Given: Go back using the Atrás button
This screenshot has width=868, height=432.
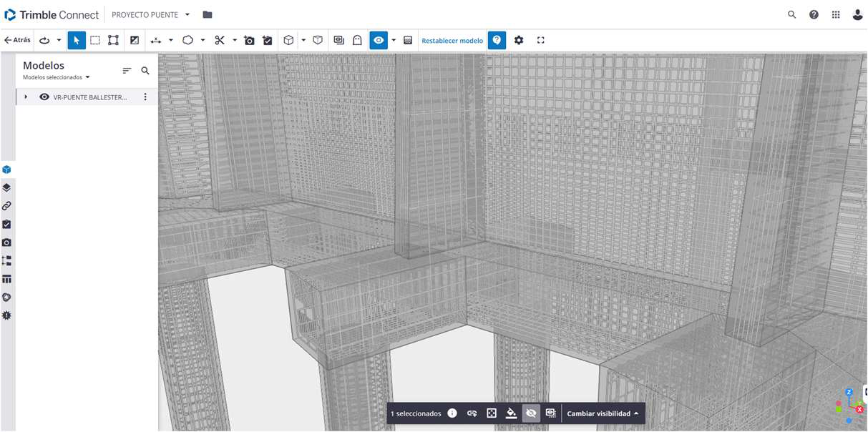Looking at the screenshot, I should [17, 41].
